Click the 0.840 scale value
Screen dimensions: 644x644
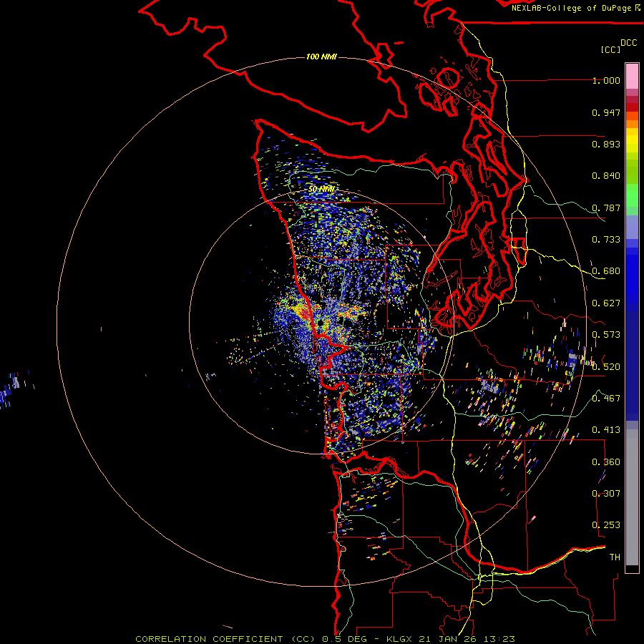tap(606, 176)
